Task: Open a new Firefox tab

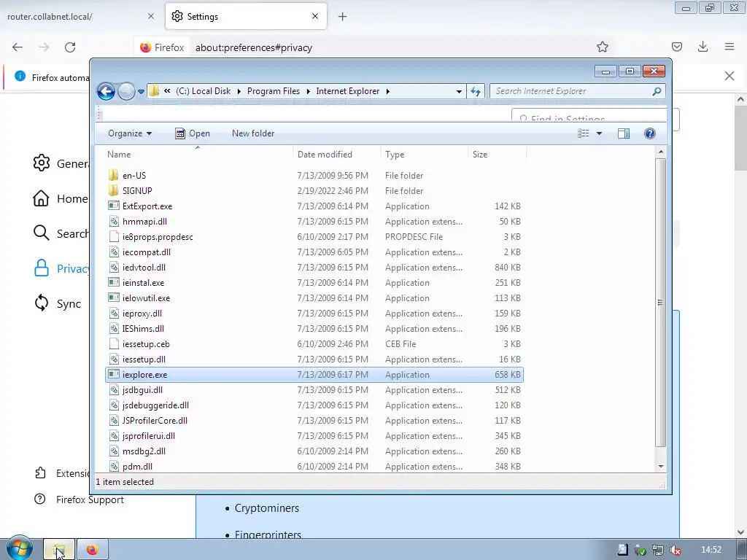Action: [343, 17]
